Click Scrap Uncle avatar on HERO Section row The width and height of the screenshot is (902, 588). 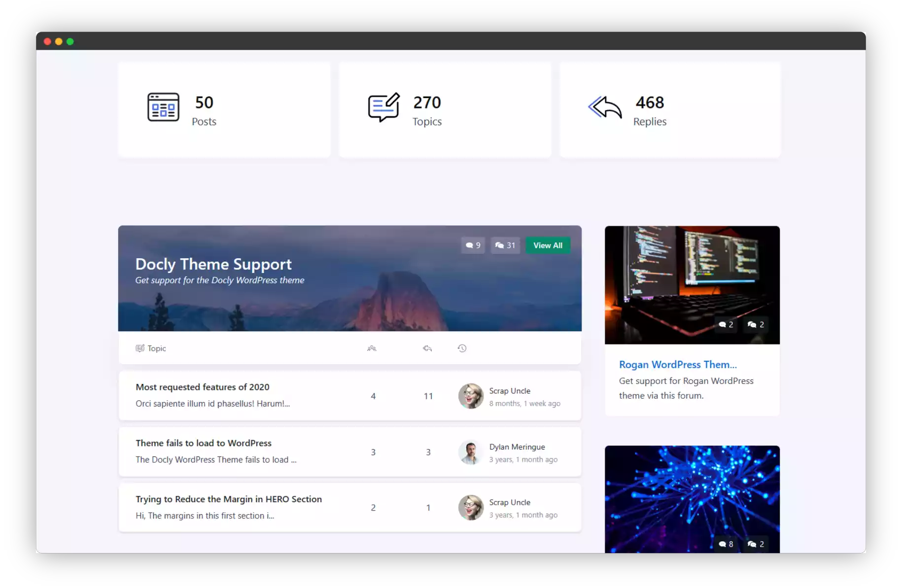471,508
